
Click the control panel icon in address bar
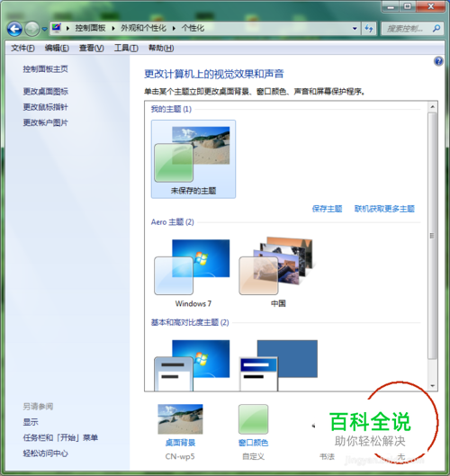tap(57, 28)
